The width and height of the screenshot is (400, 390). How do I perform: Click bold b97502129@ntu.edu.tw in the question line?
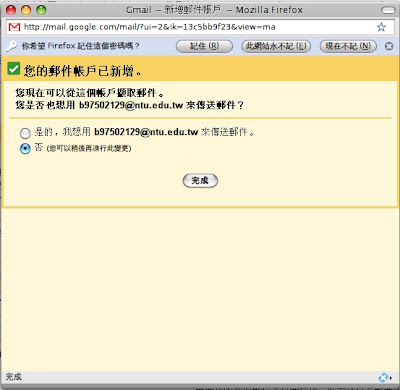(131, 105)
